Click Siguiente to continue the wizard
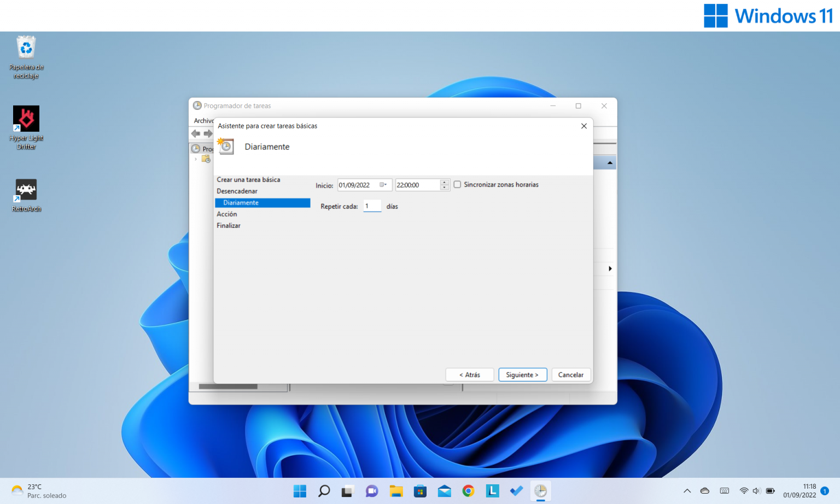 coord(522,374)
